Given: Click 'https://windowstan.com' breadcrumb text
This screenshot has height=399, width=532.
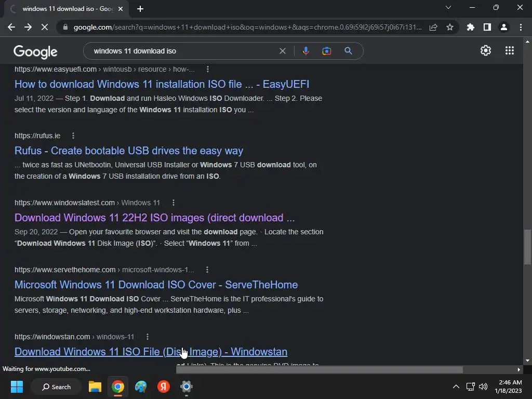Looking at the screenshot, I should coord(52,337).
